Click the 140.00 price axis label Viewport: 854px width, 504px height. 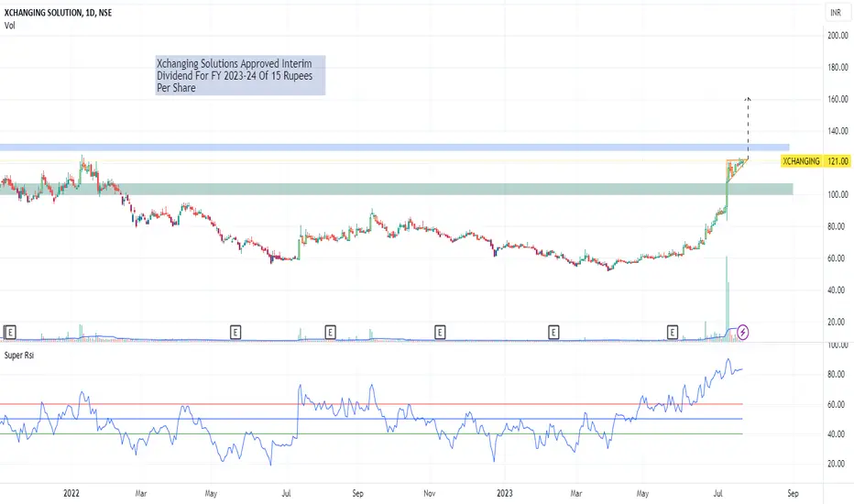point(838,131)
